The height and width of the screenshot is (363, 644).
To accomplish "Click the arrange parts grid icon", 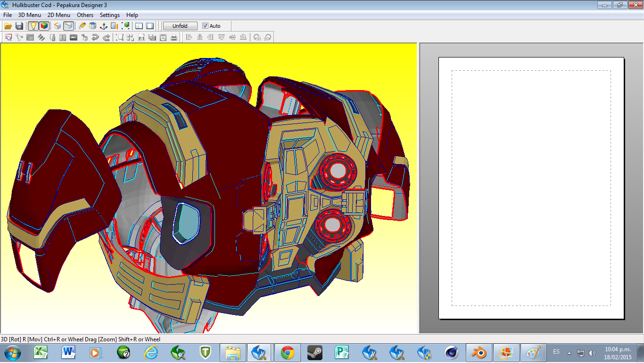I will tap(131, 37).
